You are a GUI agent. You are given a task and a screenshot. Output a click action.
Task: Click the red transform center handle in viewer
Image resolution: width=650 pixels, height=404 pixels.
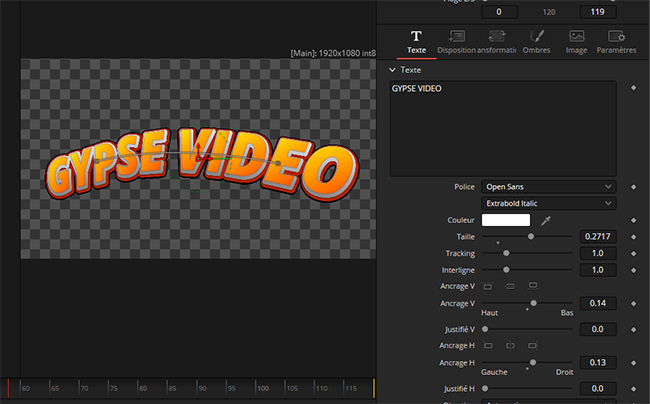click(x=198, y=158)
